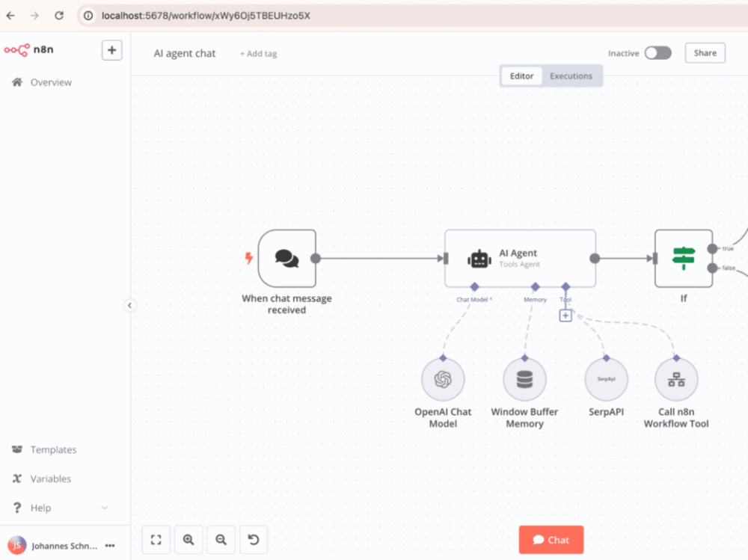Select the When chat message received node
Screen dimensions: 748x560
coord(287,258)
